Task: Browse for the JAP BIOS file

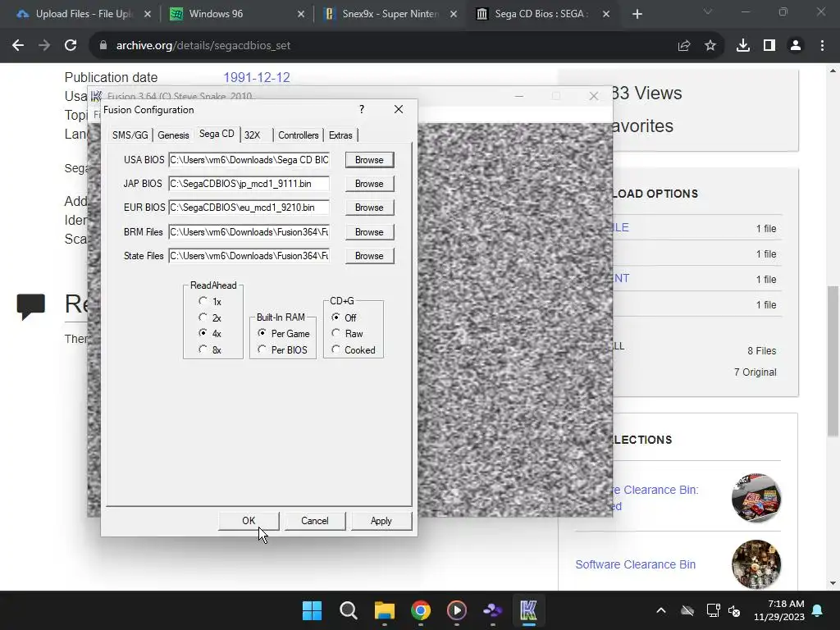Action: [x=369, y=183]
